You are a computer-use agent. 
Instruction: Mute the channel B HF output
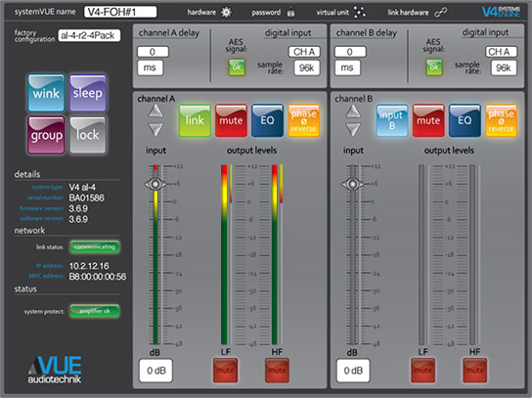pyautogui.click(x=474, y=370)
